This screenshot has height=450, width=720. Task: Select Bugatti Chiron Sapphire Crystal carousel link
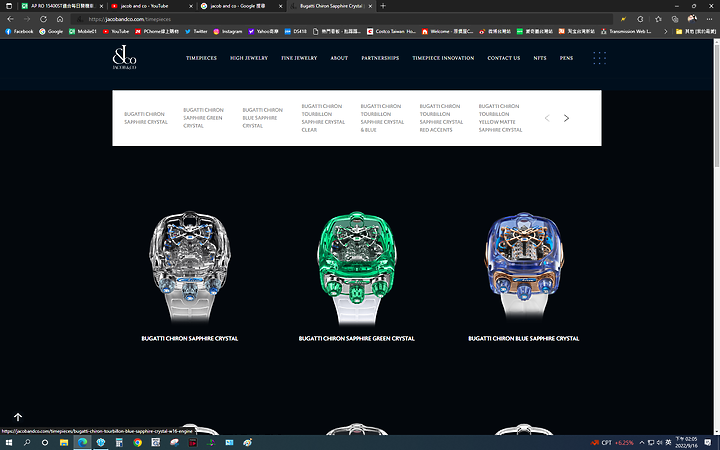coord(146,118)
